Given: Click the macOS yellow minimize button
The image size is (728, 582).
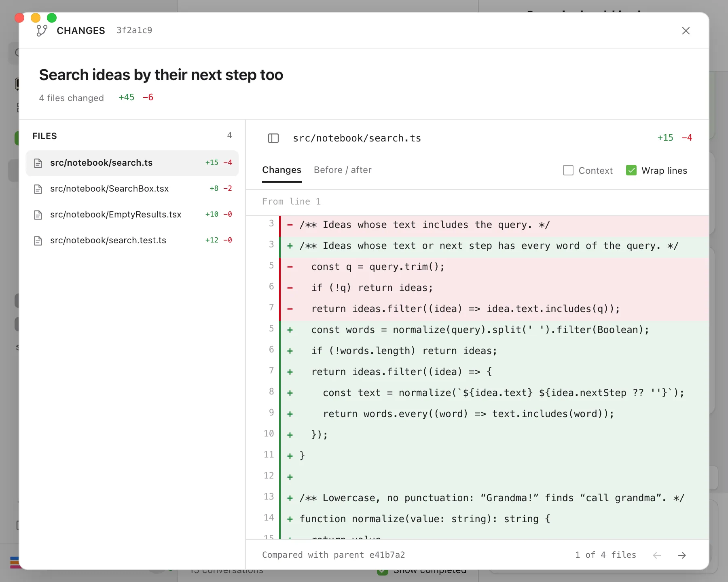Looking at the screenshot, I should (36, 18).
